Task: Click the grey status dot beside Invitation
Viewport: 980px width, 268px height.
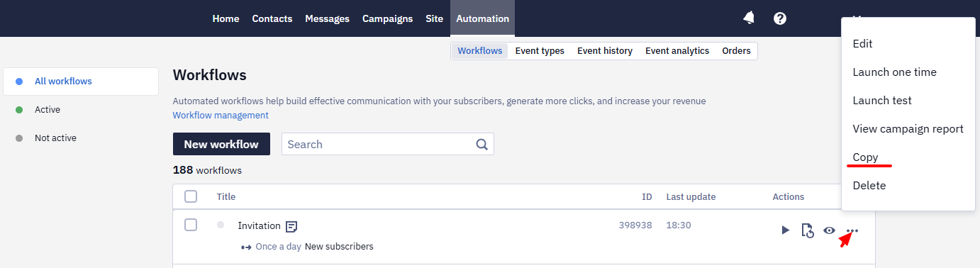Action: coord(221,225)
